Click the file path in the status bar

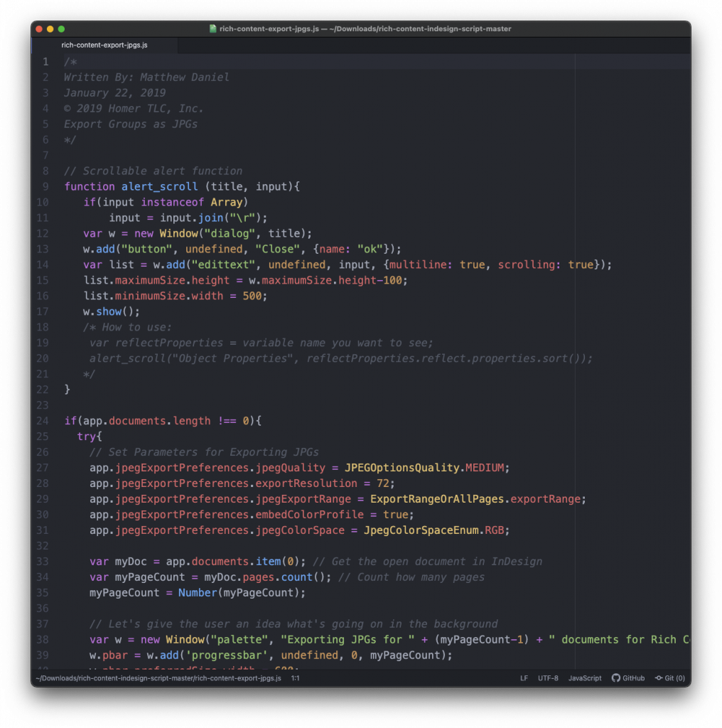point(158,678)
